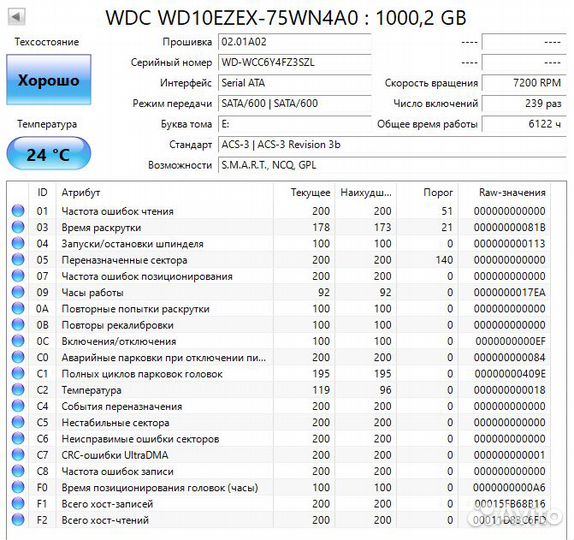The height and width of the screenshot is (540, 574).
Task: Select the status orb for attribute C8
Action: tap(18, 471)
